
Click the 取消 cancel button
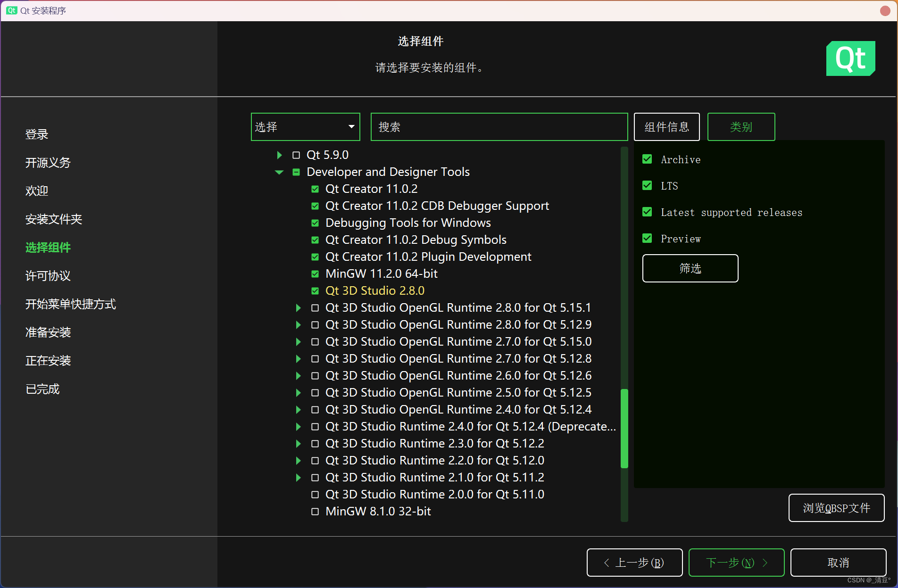click(x=838, y=563)
